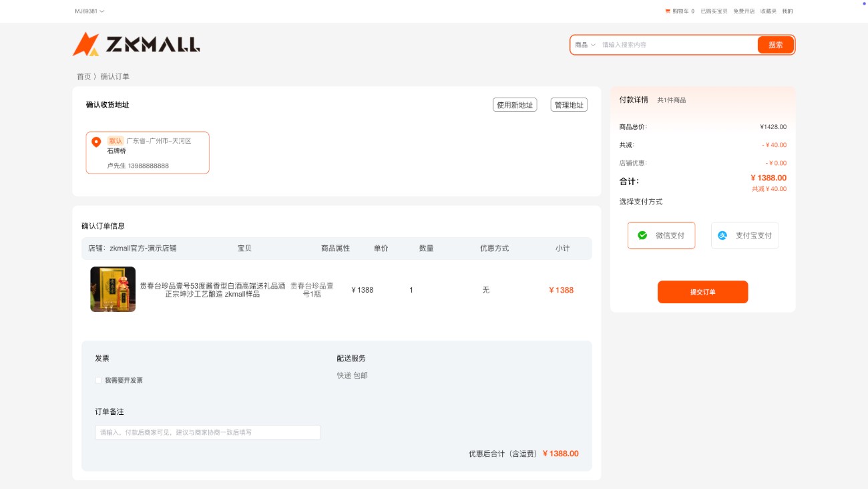Click the 默认 tag on address card

click(116, 141)
